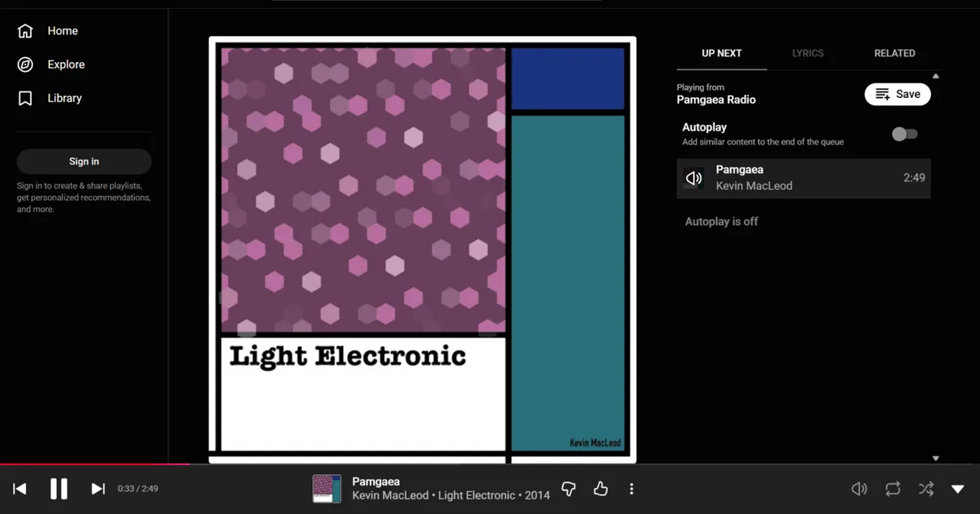Image resolution: width=980 pixels, height=514 pixels.
Task: Toggle shuffle on the queue
Action: click(925, 489)
